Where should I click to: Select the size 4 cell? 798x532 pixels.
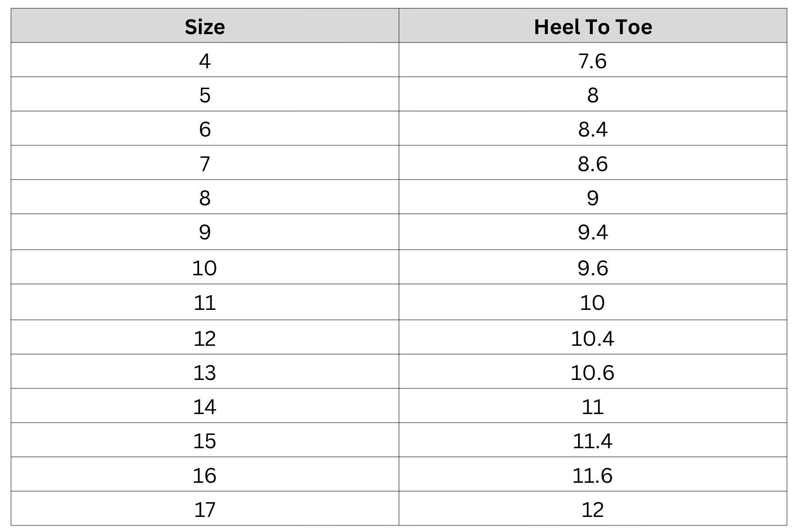click(x=205, y=60)
